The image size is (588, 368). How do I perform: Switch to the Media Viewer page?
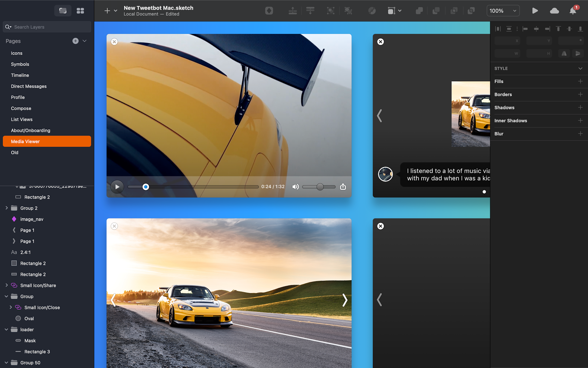click(x=25, y=141)
